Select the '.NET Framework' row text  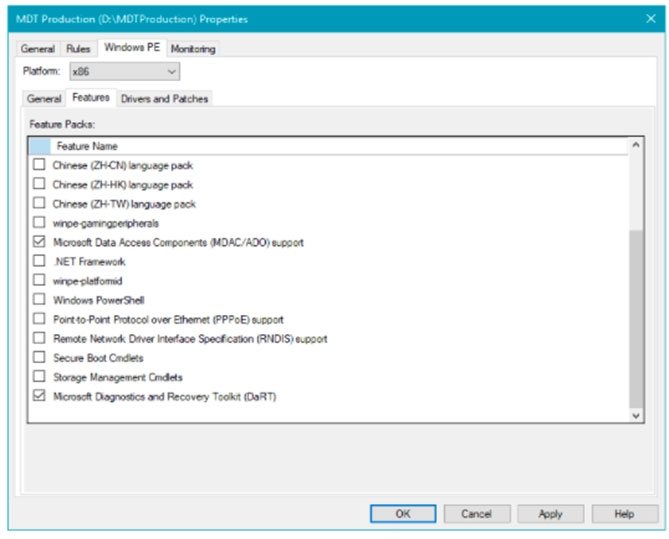[x=89, y=261]
